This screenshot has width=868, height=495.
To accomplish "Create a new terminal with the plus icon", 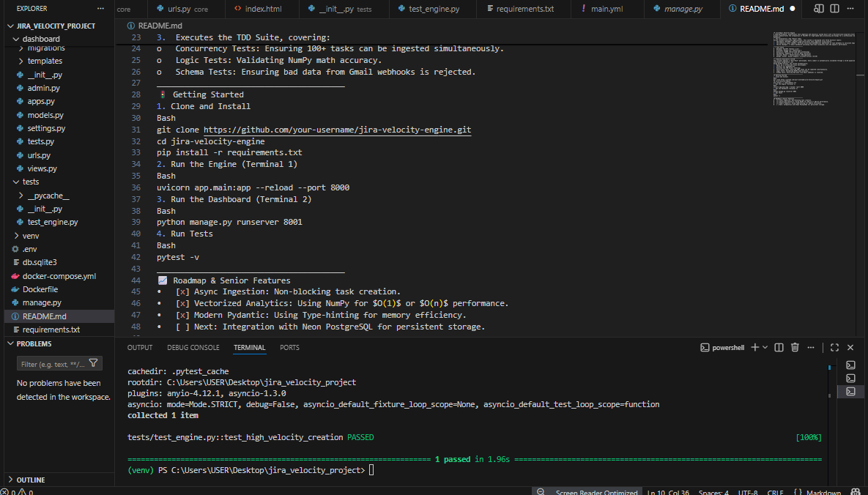I will [754, 347].
